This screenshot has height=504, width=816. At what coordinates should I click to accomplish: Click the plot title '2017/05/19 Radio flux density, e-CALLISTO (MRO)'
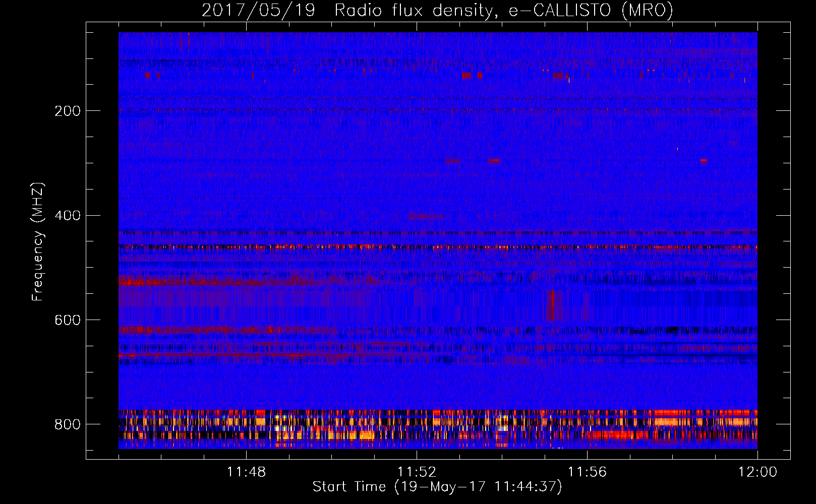coord(437,11)
